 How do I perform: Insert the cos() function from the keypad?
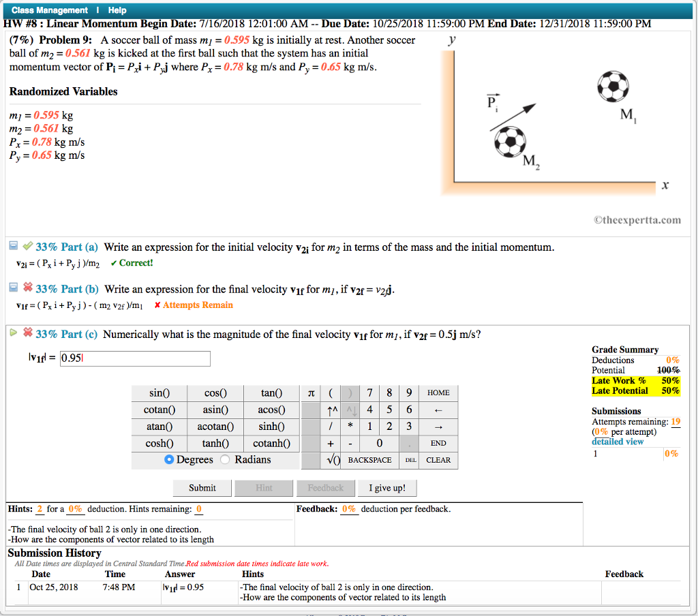pos(215,393)
